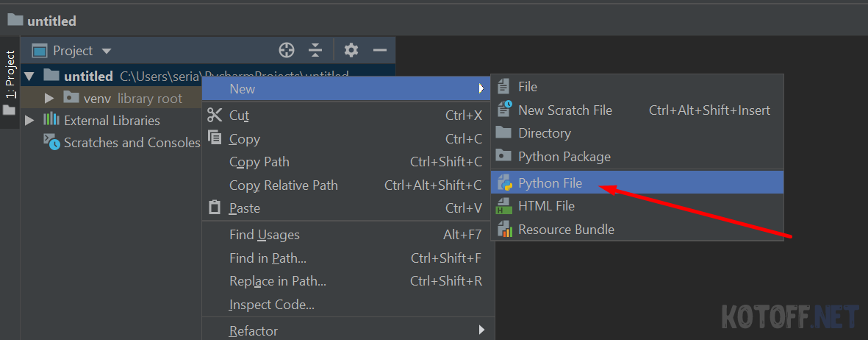Click the Python File icon in submenu
Image resolution: width=868 pixels, height=340 pixels.
504,183
